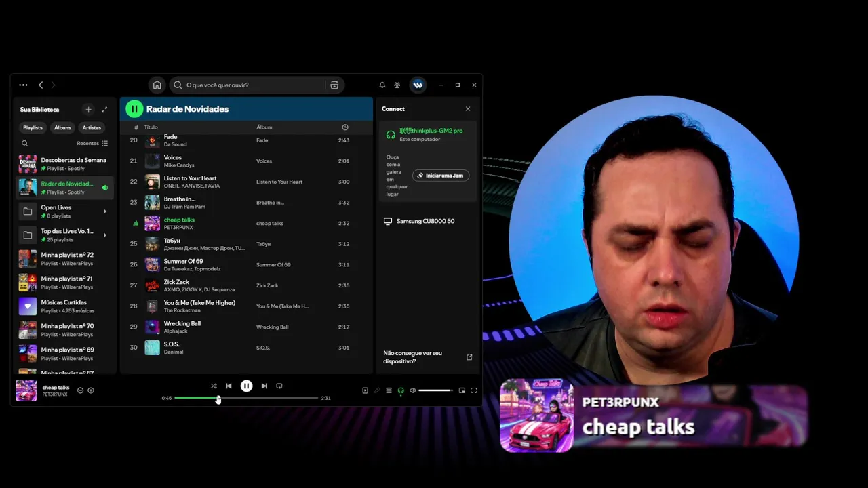Open Minha playlist nº 69
This screenshot has height=488, width=868.
point(64,354)
